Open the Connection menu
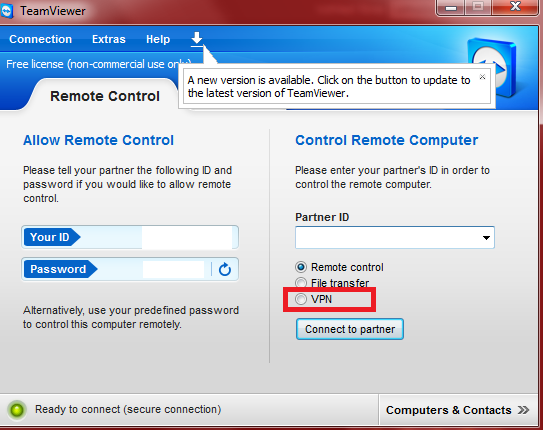The image size is (546, 430). 41,39
